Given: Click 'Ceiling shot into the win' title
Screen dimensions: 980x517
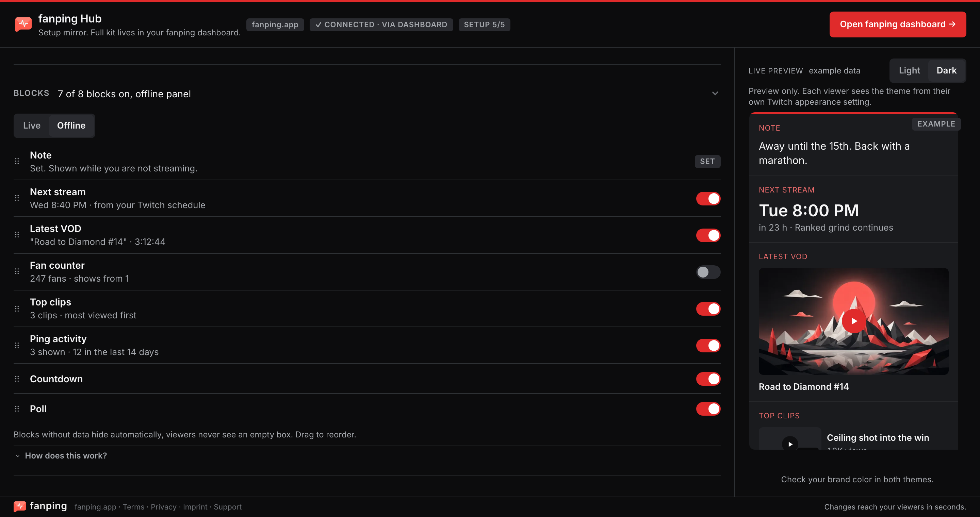Looking at the screenshot, I should coord(878,437).
